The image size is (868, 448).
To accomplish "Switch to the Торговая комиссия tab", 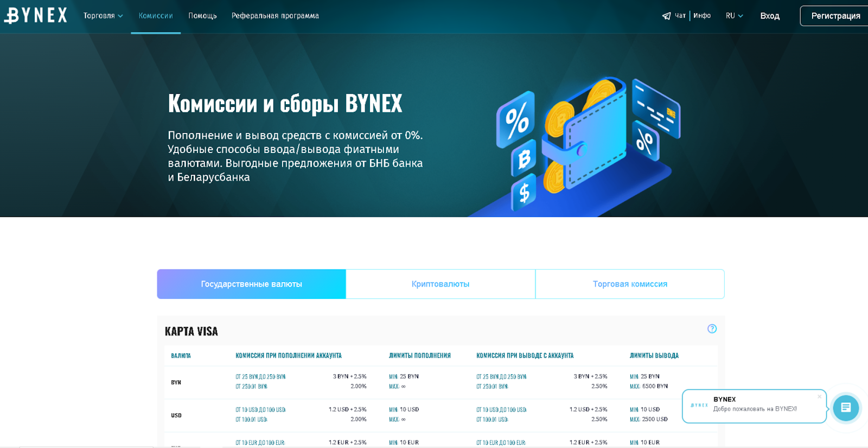I will pyautogui.click(x=630, y=284).
